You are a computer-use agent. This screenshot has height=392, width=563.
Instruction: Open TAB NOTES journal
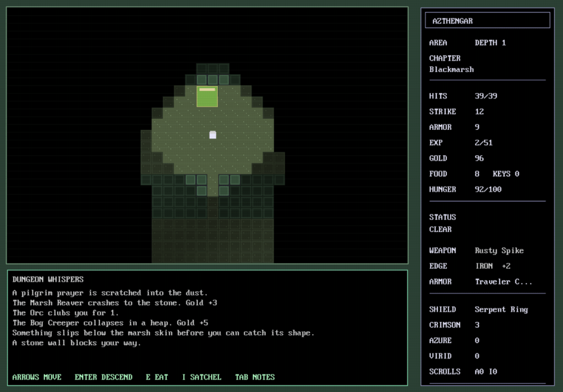coord(255,377)
